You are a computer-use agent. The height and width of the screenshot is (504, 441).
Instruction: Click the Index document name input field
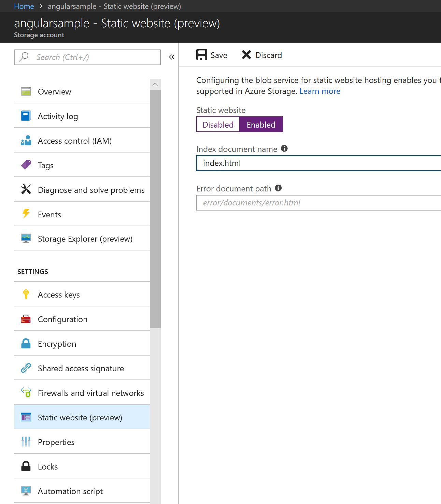[x=319, y=163]
